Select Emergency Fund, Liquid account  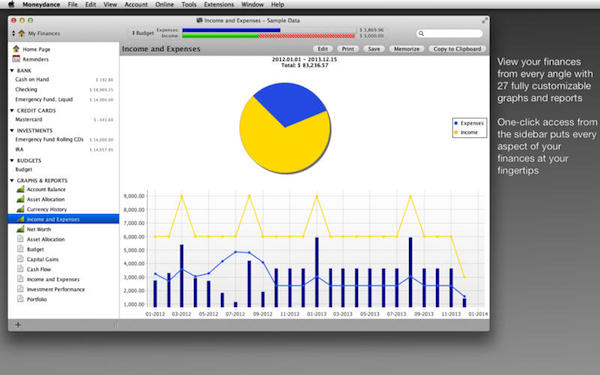click(x=64, y=99)
